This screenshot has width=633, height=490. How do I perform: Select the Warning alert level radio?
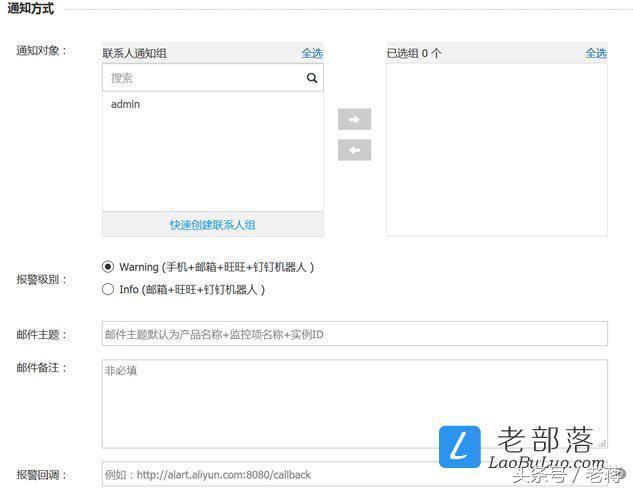pos(108,267)
